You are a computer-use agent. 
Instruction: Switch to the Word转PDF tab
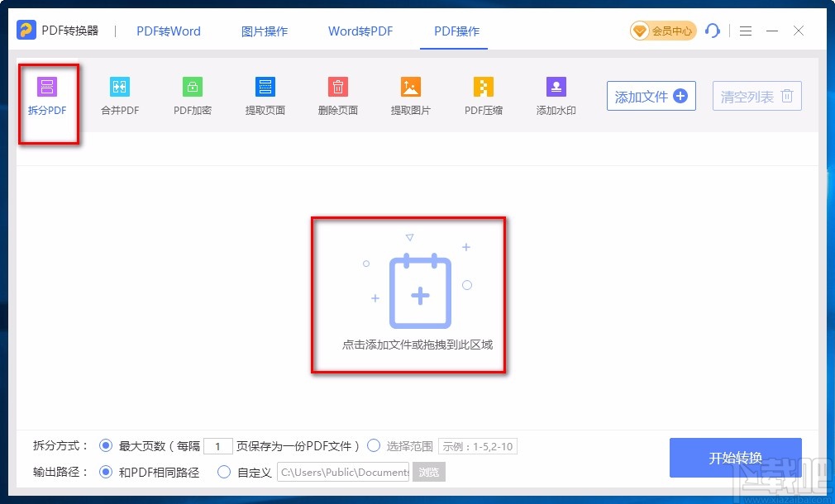(360, 31)
